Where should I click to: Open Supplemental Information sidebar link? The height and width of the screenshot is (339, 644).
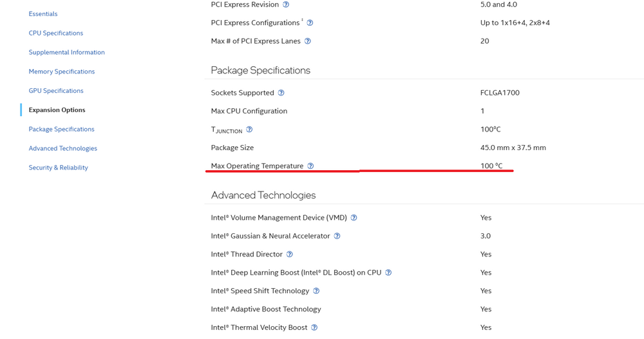[66, 52]
